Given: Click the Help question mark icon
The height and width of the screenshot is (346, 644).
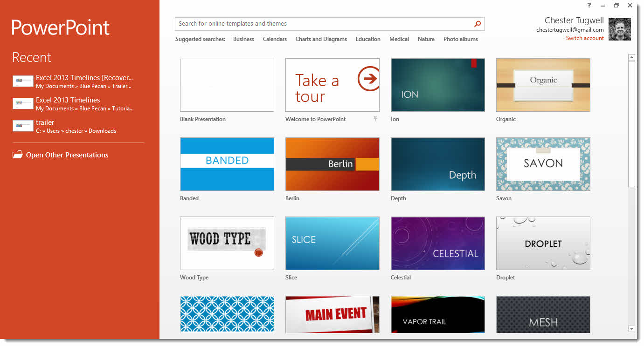Looking at the screenshot, I should pos(589,5).
